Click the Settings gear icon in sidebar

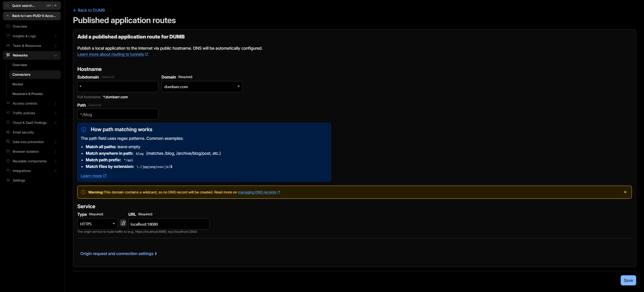[x=8, y=180]
